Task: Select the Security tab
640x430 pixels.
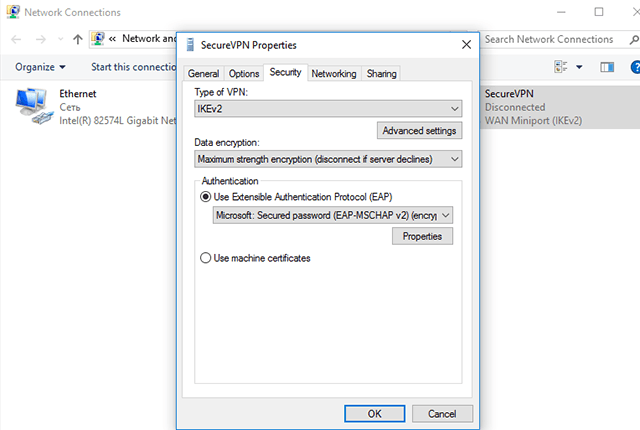Action: 285,72
